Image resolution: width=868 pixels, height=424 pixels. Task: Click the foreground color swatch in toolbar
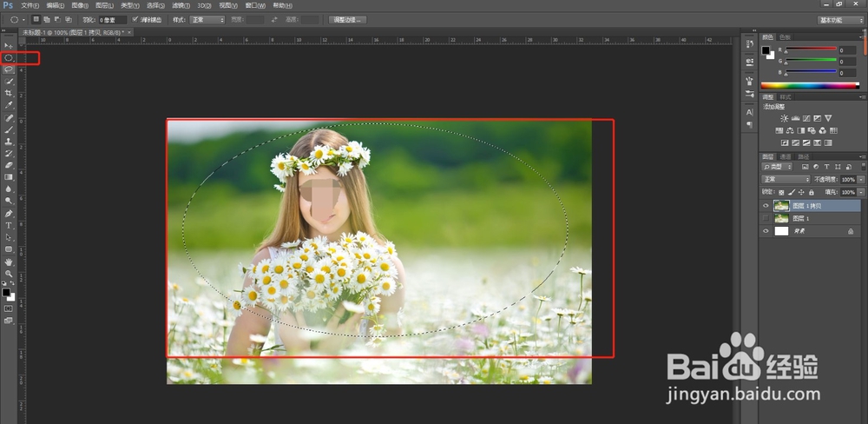point(6,292)
